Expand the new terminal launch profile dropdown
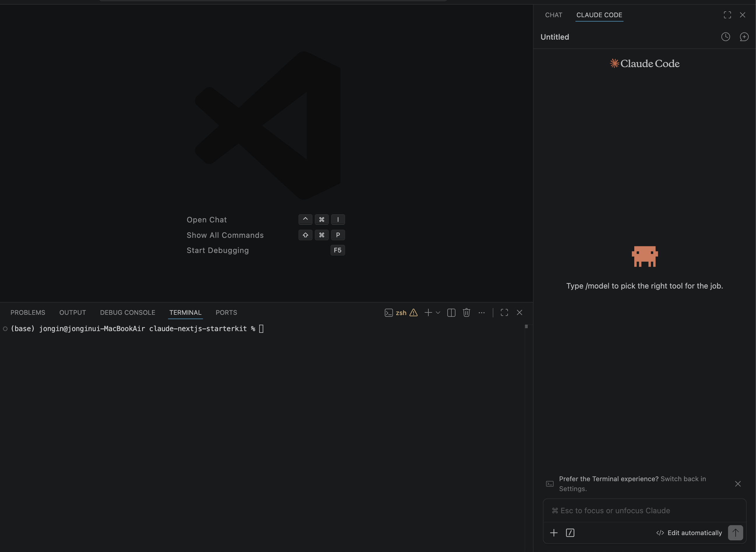The image size is (756, 552). point(438,312)
